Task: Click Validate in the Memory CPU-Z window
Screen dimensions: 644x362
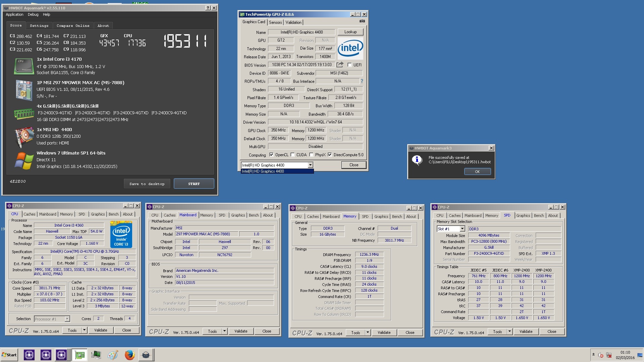Action: 384,333
